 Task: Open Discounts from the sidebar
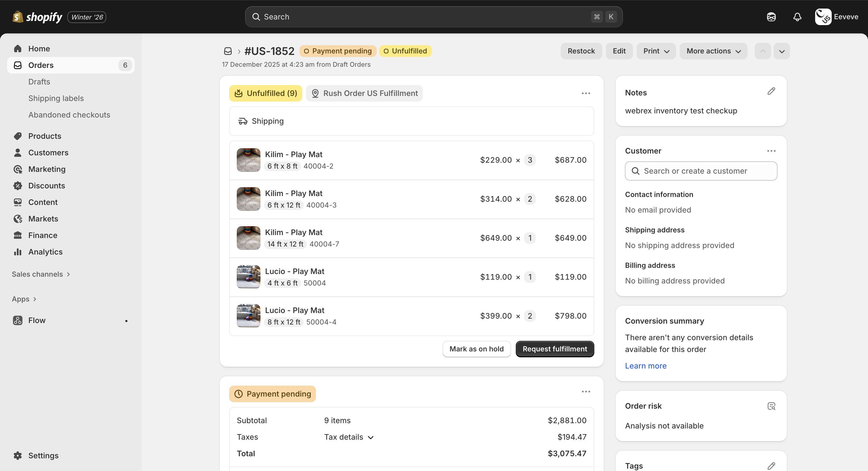pyautogui.click(x=47, y=185)
